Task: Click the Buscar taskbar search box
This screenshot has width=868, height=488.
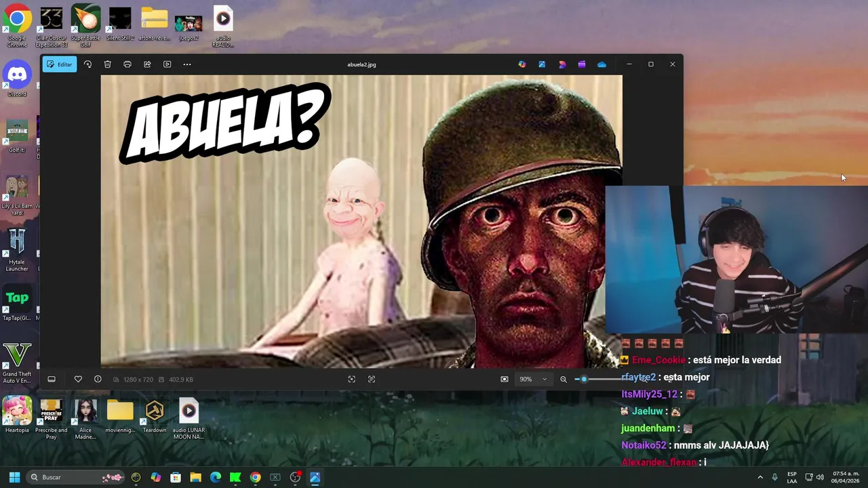Action: [76, 477]
